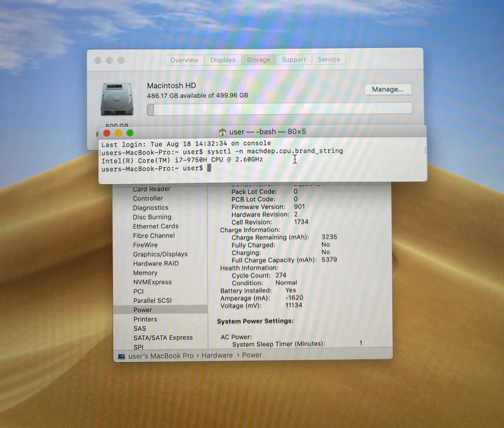
Task: Click the Macintosh HD name label
Action: (171, 86)
